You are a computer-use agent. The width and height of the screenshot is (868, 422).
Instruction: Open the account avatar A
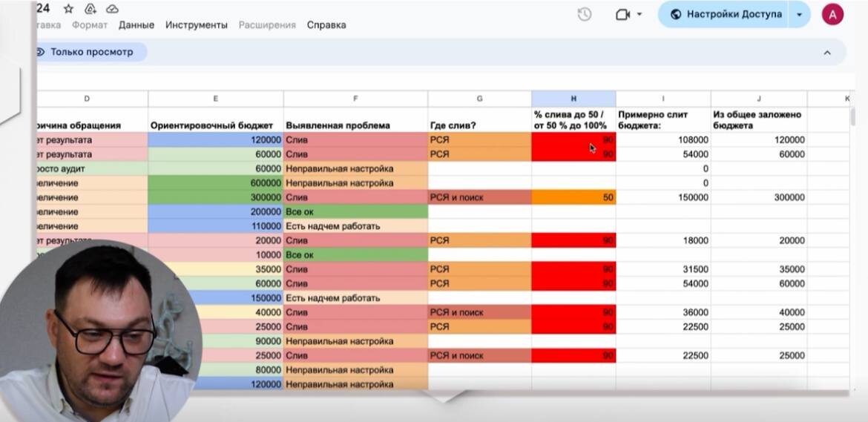pyautogui.click(x=832, y=14)
